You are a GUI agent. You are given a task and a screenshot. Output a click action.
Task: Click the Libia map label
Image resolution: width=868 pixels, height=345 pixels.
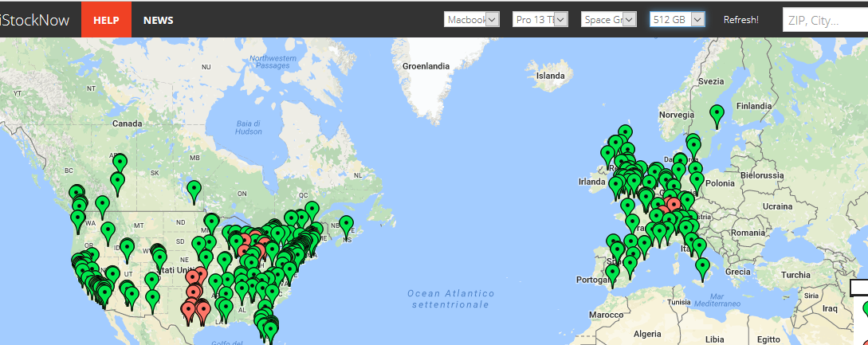(715, 339)
